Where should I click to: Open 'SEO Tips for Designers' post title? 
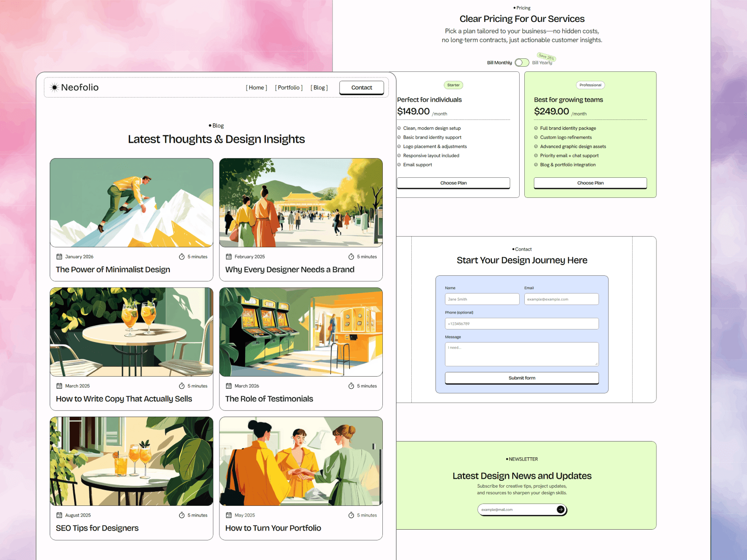(97, 528)
